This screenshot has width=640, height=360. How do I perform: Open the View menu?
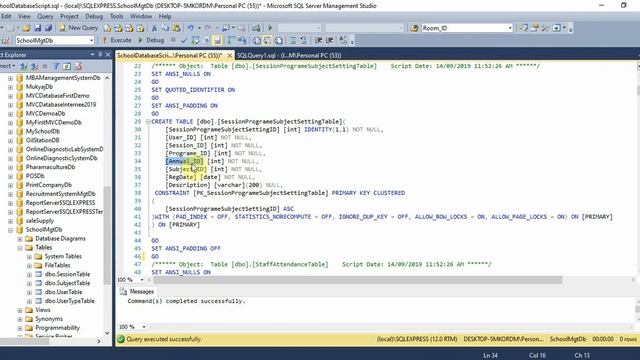tap(24, 16)
